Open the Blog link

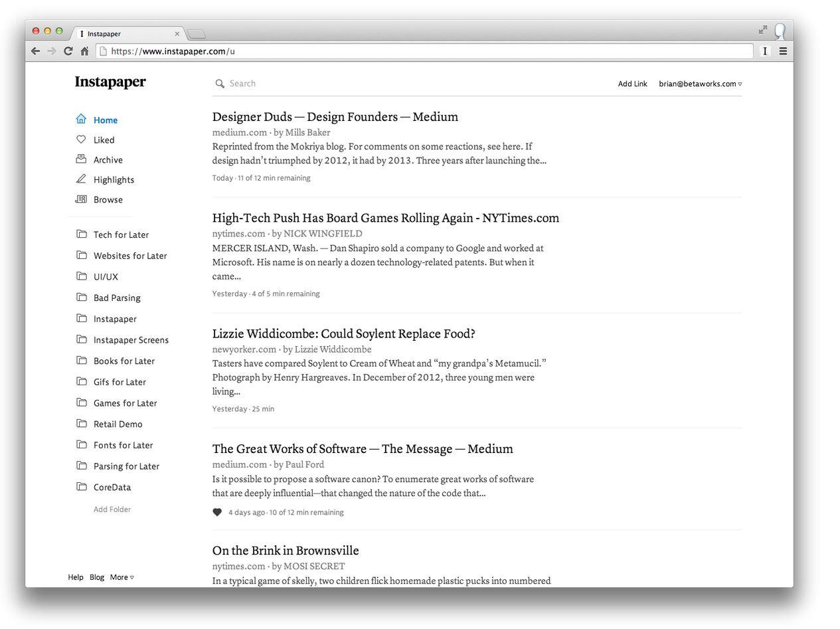point(97,577)
